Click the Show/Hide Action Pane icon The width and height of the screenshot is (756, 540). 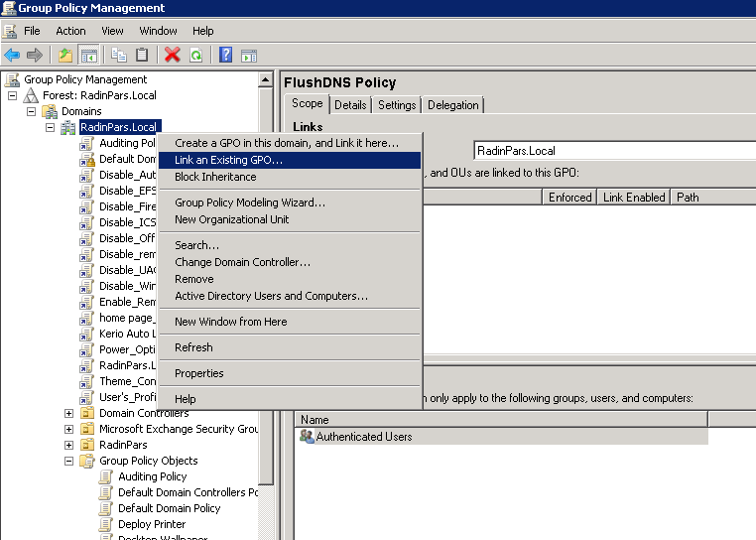(x=249, y=56)
